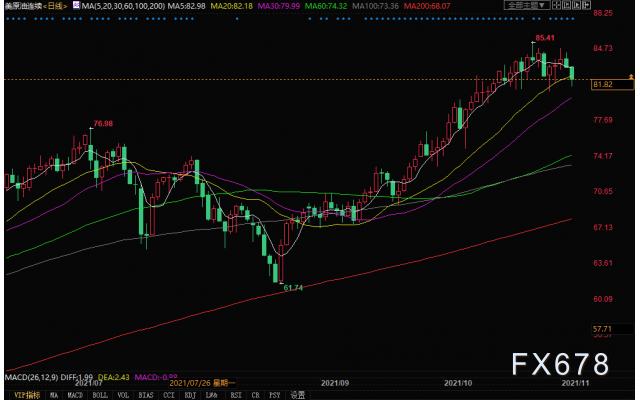The width and height of the screenshot is (640, 400).
Task: Click the <日线> period label
Action: (x=55, y=6)
